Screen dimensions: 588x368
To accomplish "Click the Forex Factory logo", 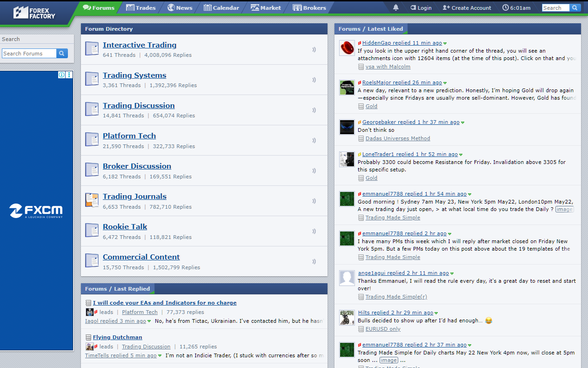I will (34, 13).
